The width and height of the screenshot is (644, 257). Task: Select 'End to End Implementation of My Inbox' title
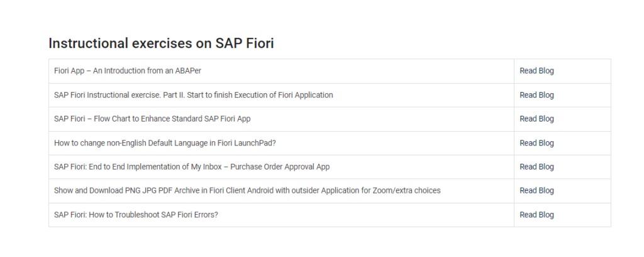click(x=192, y=167)
